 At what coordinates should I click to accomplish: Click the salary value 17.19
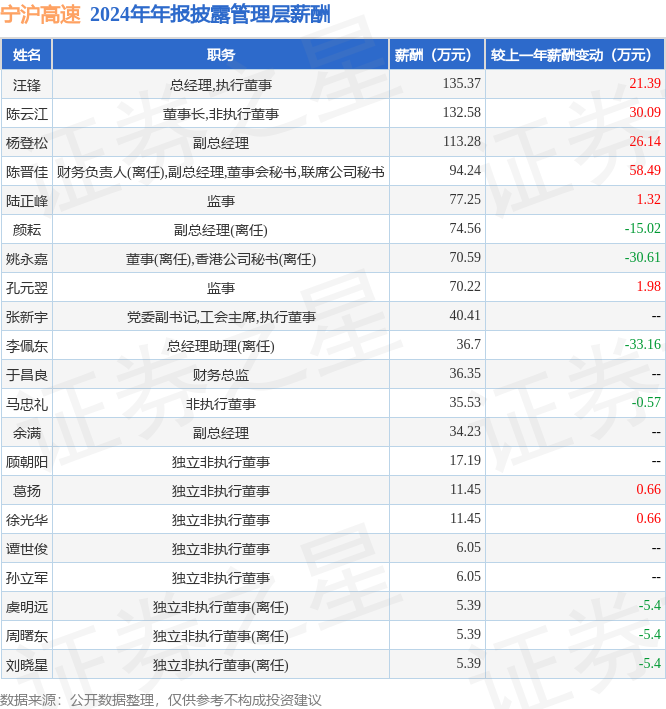[465, 460]
